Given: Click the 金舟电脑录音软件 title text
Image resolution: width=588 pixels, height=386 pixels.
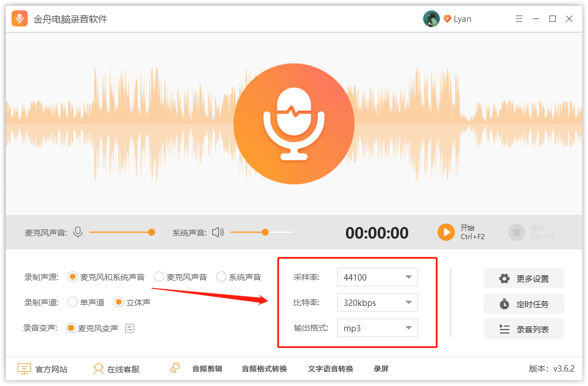Looking at the screenshot, I should pyautogui.click(x=70, y=19).
